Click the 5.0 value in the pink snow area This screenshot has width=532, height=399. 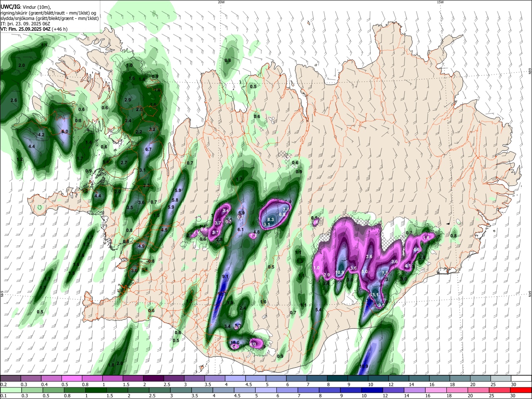point(365,271)
